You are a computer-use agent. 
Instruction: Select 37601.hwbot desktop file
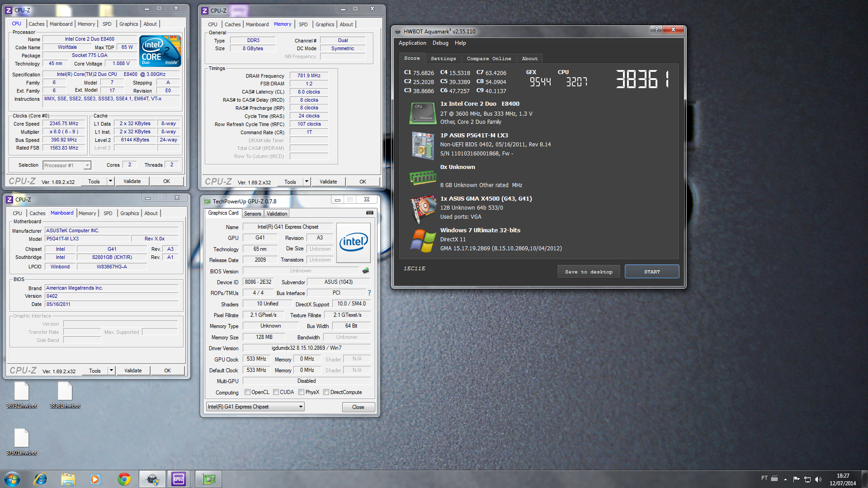(21, 442)
